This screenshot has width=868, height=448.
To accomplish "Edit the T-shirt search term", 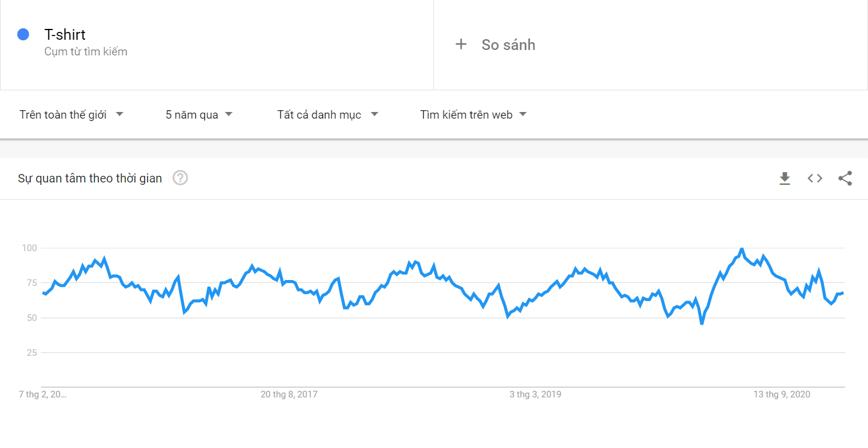I will pos(65,34).
